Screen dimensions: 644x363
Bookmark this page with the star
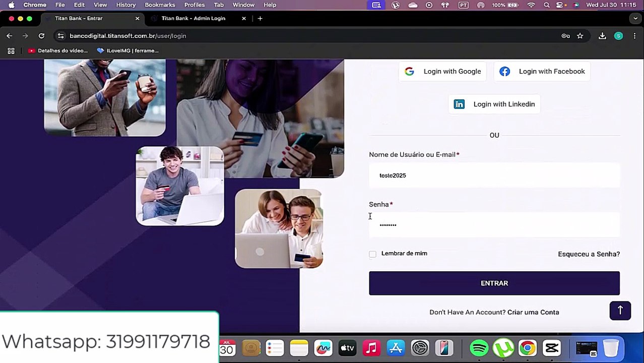(580, 36)
